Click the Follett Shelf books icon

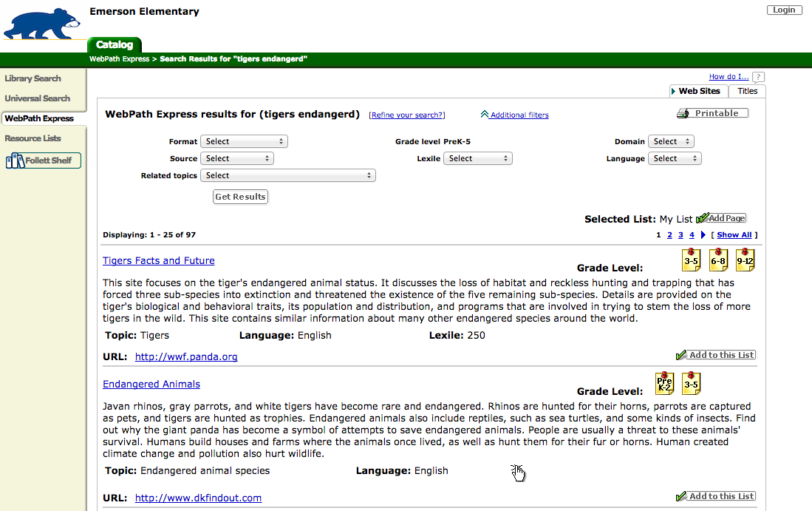(x=15, y=160)
